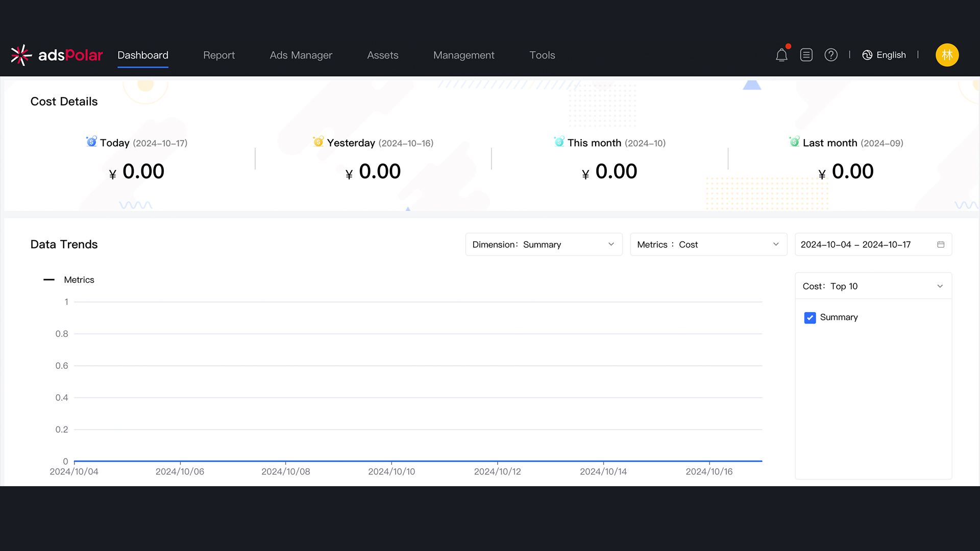Image resolution: width=980 pixels, height=551 pixels.
Task: Click the globe language icon
Action: pos(867,55)
